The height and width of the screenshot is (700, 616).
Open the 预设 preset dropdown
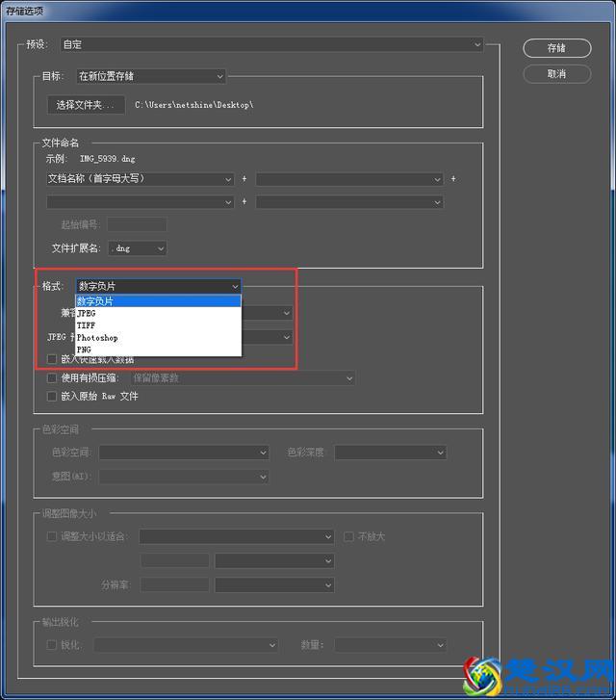click(x=271, y=44)
